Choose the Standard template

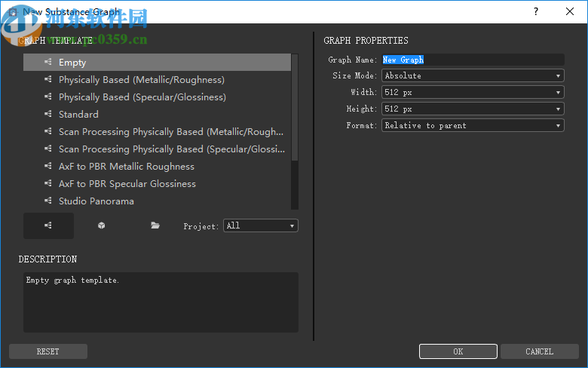[157, 114]
